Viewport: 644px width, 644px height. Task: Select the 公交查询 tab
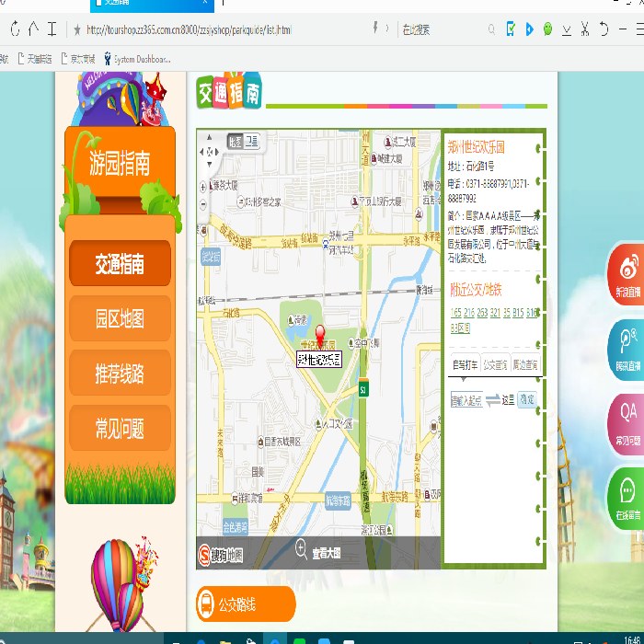coord(495,364)
